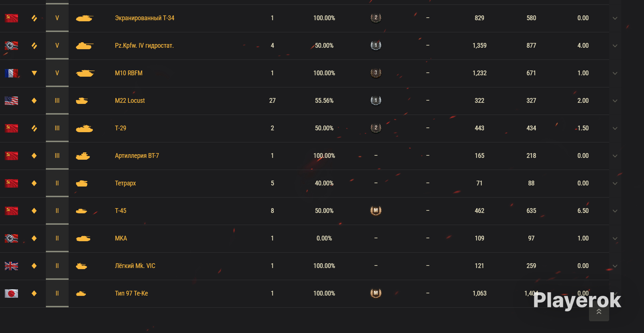644x333 pixels.
Task: Open the Тип 97 Te-Ke vehicle link
Action: 131,293
